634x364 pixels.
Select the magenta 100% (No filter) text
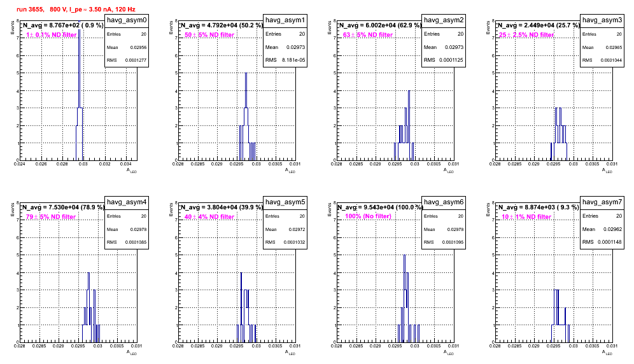(x=369, y=216)
